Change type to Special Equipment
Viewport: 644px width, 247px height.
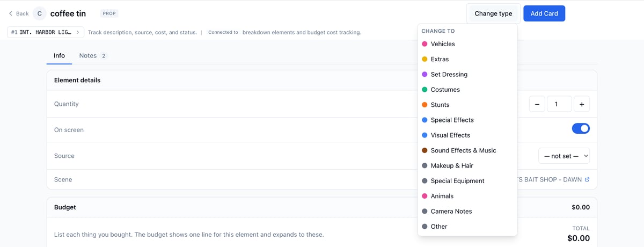pyautogui.click(x=467, y=181)
